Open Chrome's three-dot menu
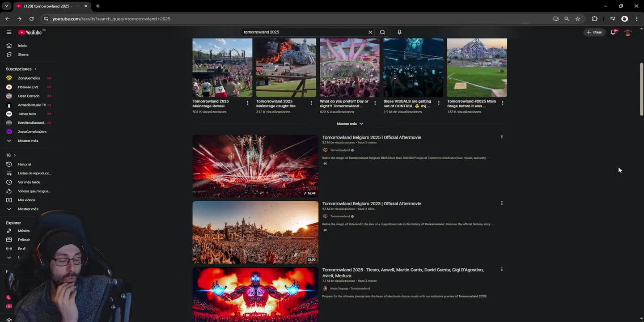644x322 pixels. coord(636,19)
